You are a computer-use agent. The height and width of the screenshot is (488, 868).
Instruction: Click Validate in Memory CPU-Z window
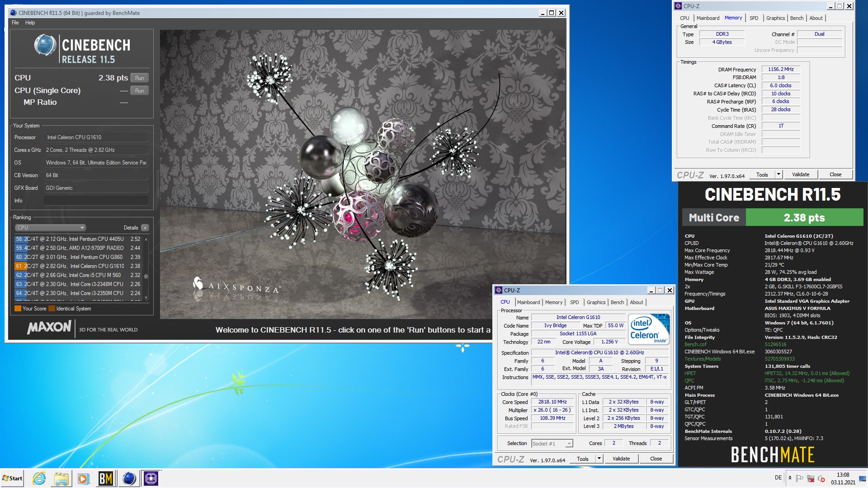coord(801,174)
